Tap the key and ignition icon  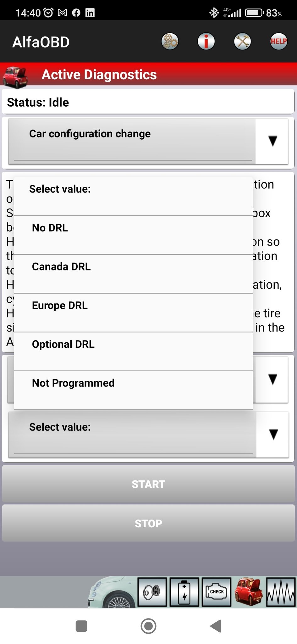point(152,592)
